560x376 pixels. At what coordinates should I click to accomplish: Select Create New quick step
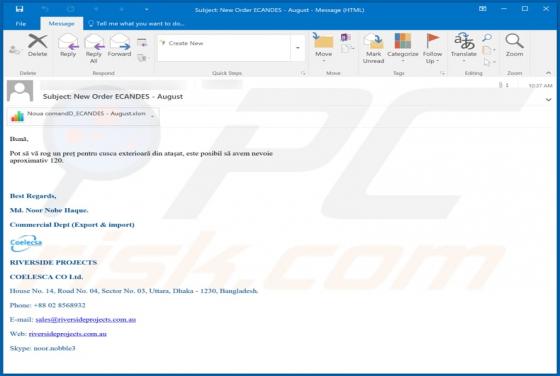(x=182, y=43)
